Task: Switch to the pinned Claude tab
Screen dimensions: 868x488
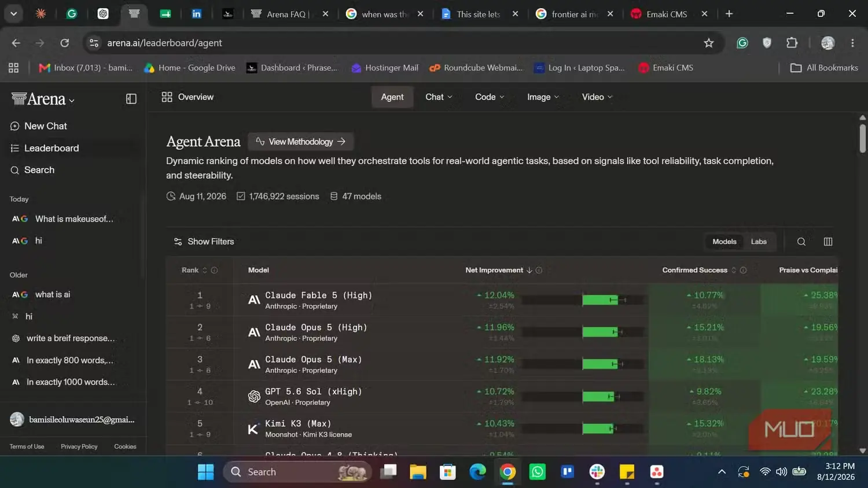Action: pyautogui.click(x=41, y=14)
